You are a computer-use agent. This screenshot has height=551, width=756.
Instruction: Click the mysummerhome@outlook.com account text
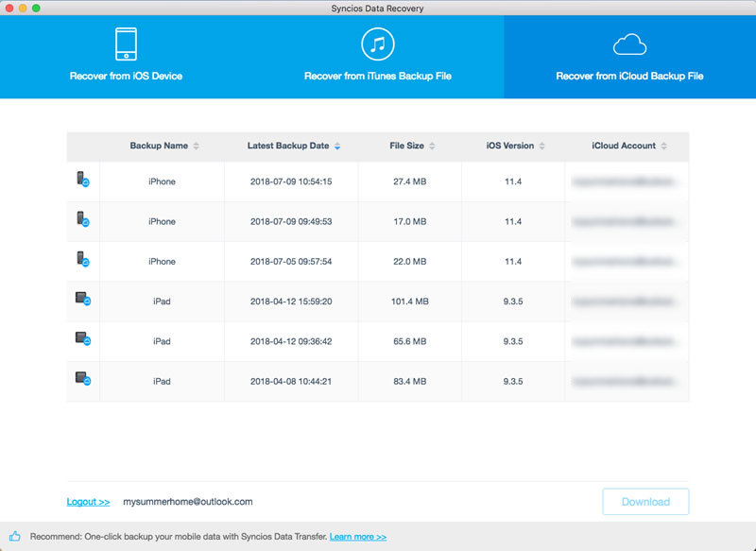tap(187, 502)
